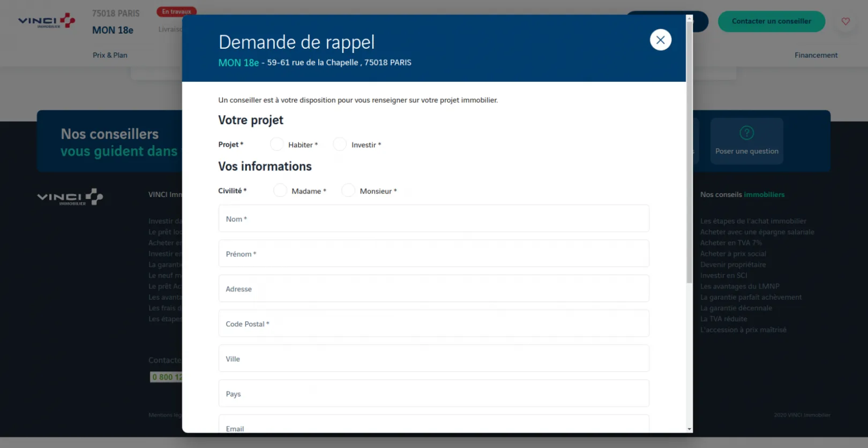
Task: Focus the Prénom input field
Action: point(433,253)
